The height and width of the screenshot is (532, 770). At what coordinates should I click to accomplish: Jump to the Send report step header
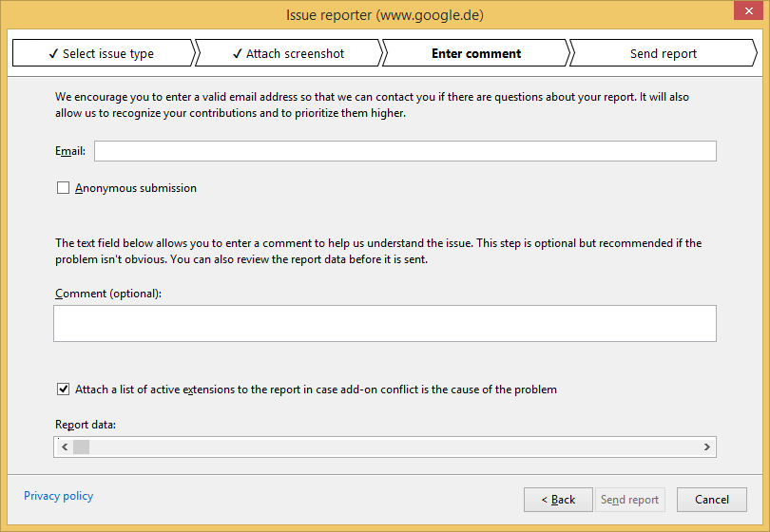coord(663,53)
